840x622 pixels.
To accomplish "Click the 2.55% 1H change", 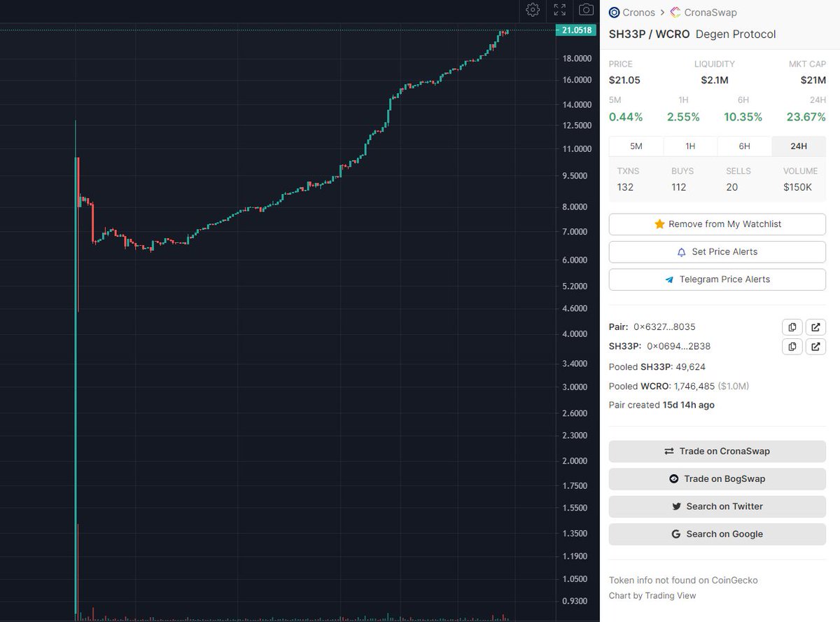I will pos(683,117).
